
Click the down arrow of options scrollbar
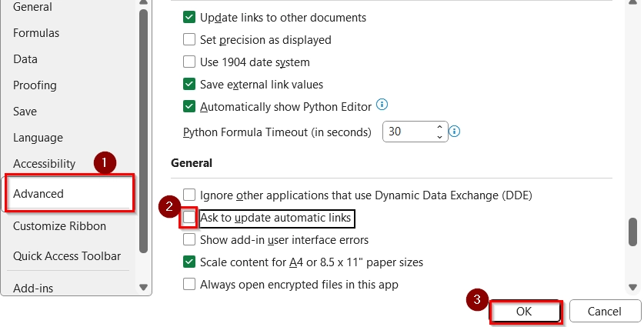(632, 287)
